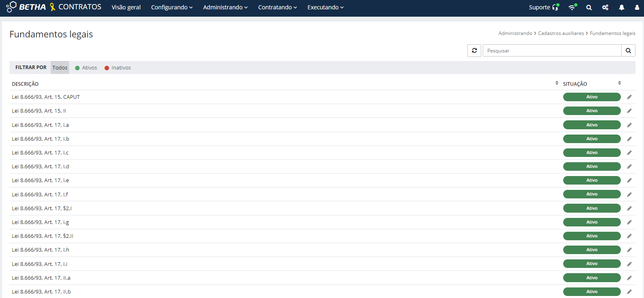Screen dimensions: 644x298
Task: Click the search magnifier button beside Pesquisar
Action: [628, 50]
